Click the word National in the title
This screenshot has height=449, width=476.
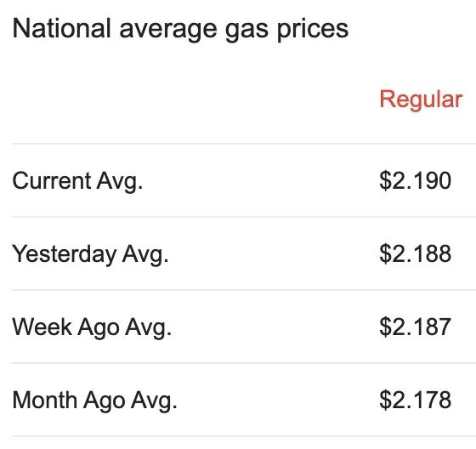coord(61,28)
